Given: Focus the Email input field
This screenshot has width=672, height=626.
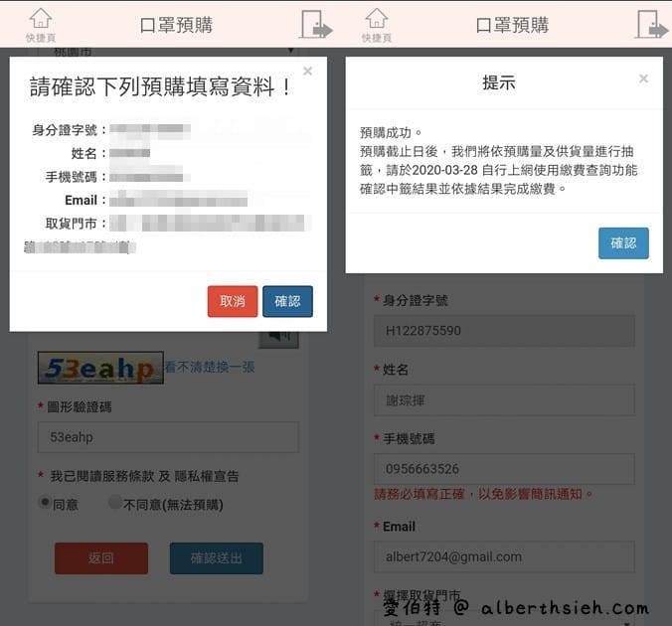Looking at the screenshot, I should 504,557.
